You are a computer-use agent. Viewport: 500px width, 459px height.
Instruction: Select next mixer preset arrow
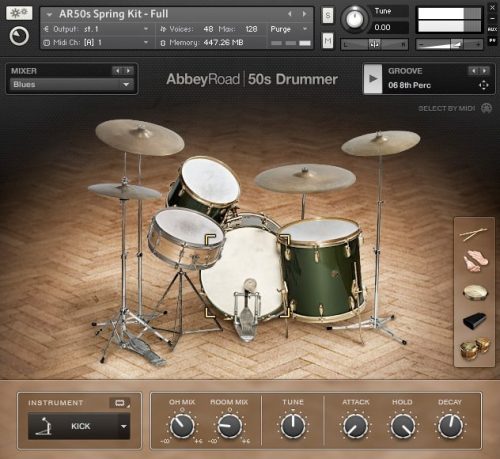coord(128,71)
